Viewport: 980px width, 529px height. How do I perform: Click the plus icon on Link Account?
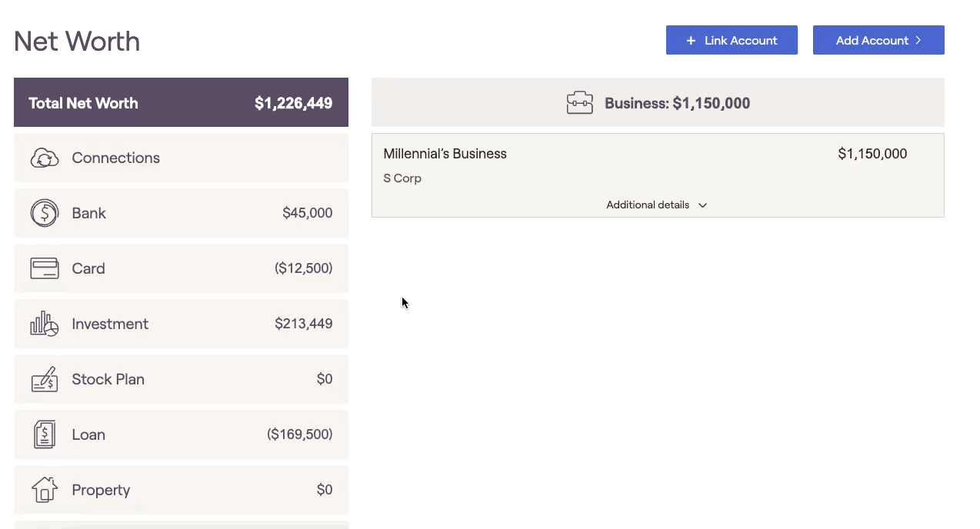(x=691, y=41)
